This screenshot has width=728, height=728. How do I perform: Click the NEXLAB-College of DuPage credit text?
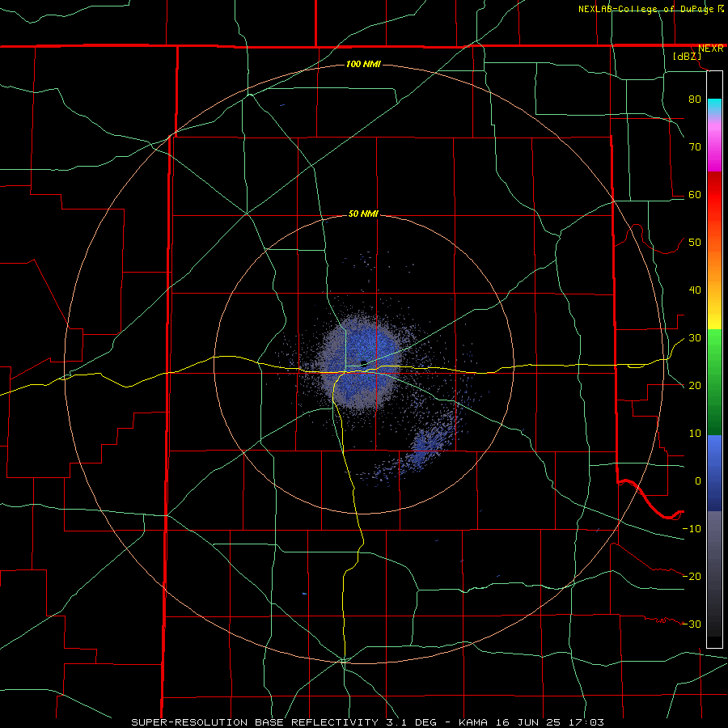(645, 9)
